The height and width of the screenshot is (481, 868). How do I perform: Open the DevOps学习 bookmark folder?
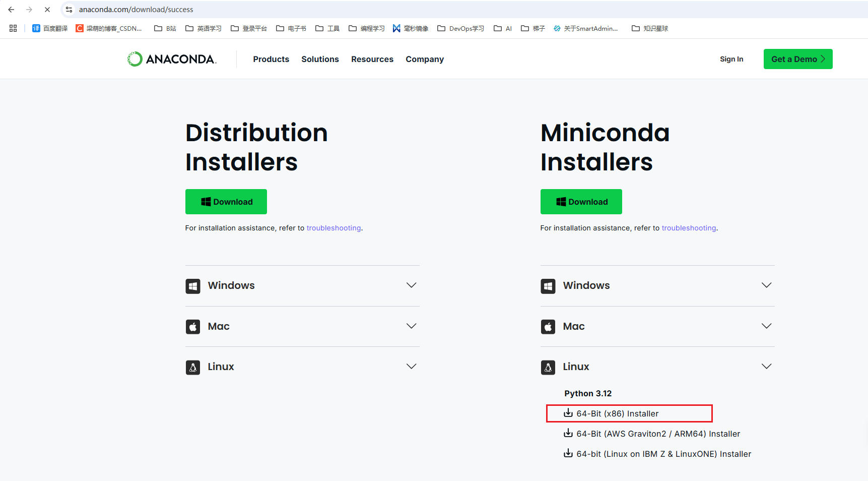click(x=461, y=28)
